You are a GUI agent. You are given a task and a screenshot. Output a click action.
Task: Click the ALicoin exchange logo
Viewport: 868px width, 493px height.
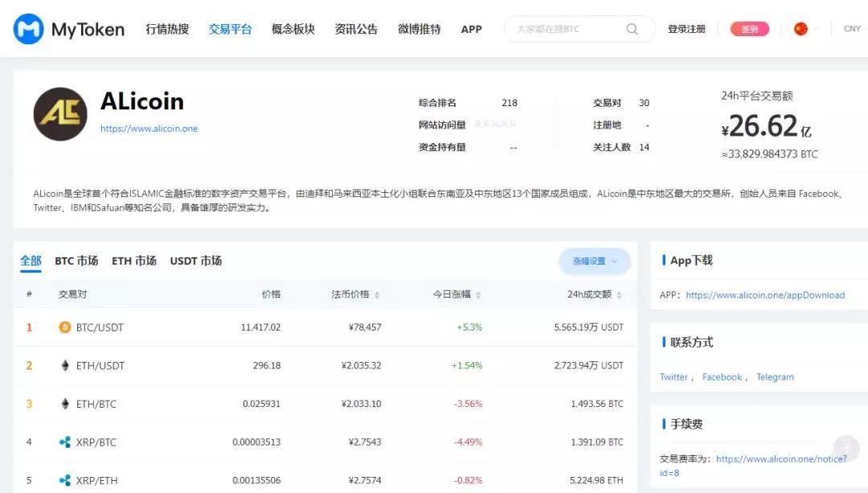point(60,114)
